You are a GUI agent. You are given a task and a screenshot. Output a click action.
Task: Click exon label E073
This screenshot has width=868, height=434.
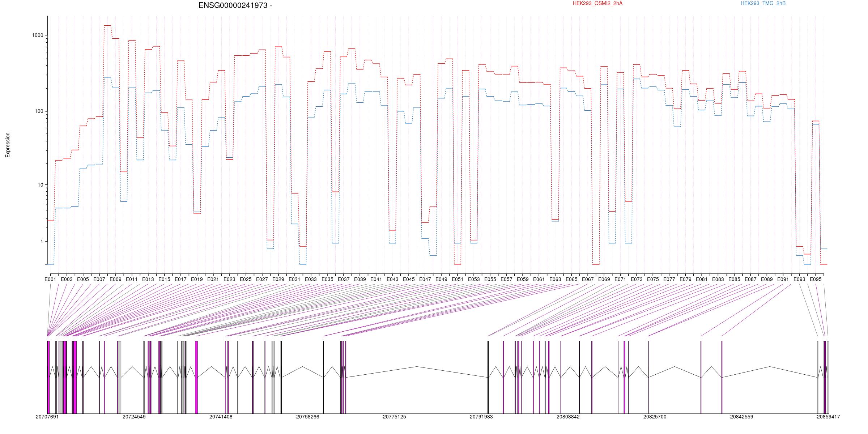point(637,279)
